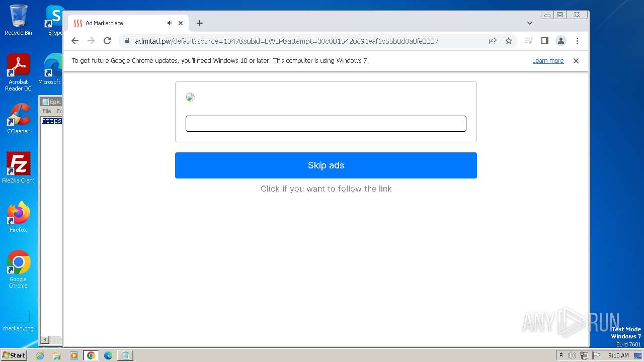Click the broken image placeholder

190,97
